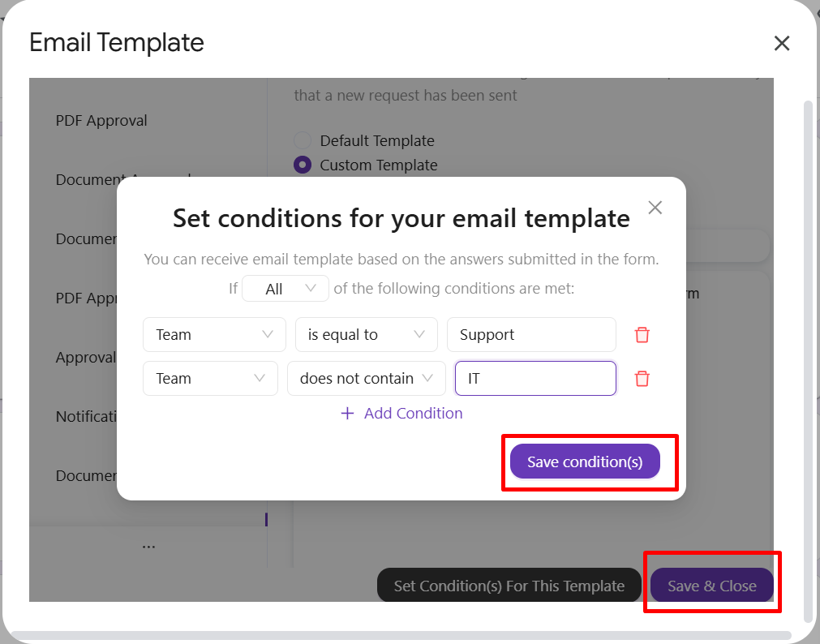Open the first Team field dropdown
820x644 pixels.
point(214,335)
